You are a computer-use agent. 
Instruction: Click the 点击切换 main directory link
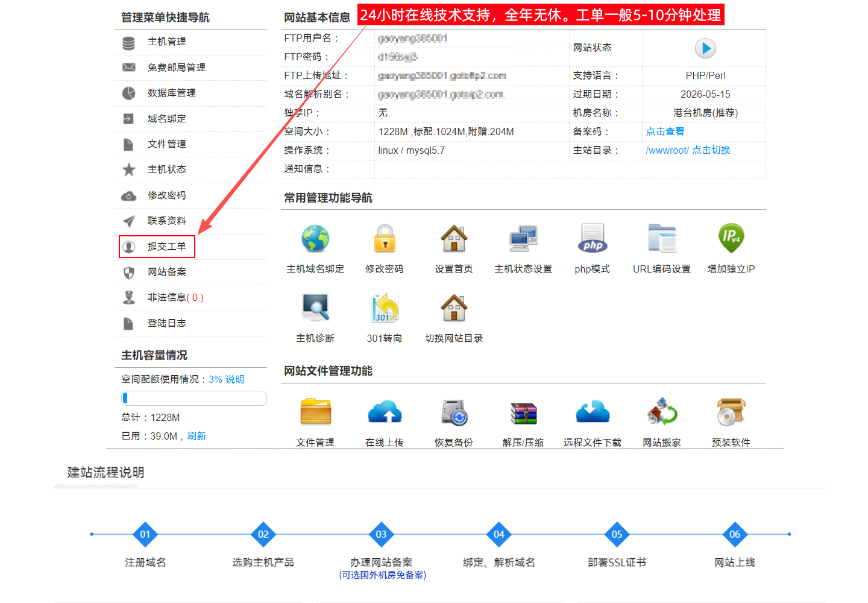tap(711, 150)
